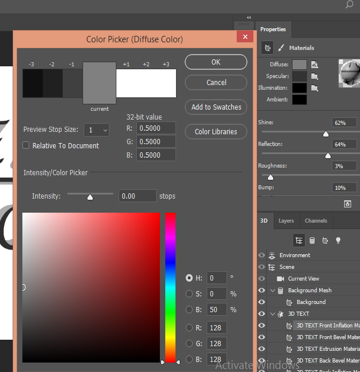Screen dimensions: 360x372
Task: Collapse the Background Mesh group
Action: (273, 290)
